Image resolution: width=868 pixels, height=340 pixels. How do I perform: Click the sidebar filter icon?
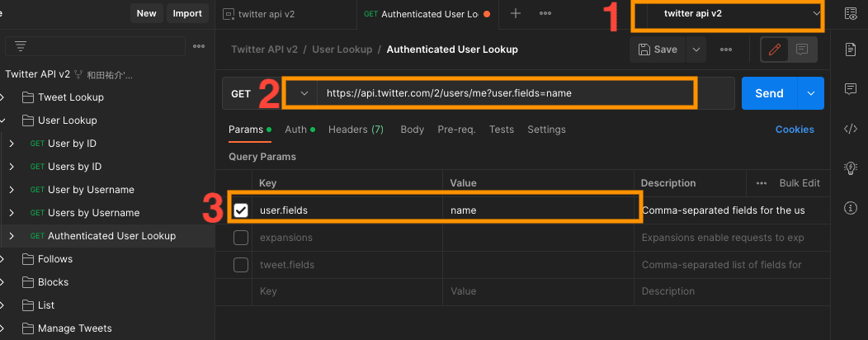(x=21, y=46)
